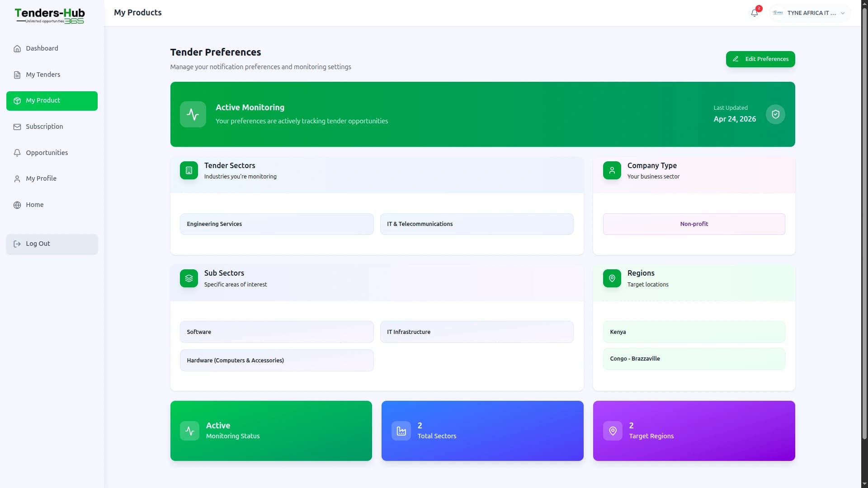Click the My Product box icon
The image size is (868, 488).
click(17, 101)
